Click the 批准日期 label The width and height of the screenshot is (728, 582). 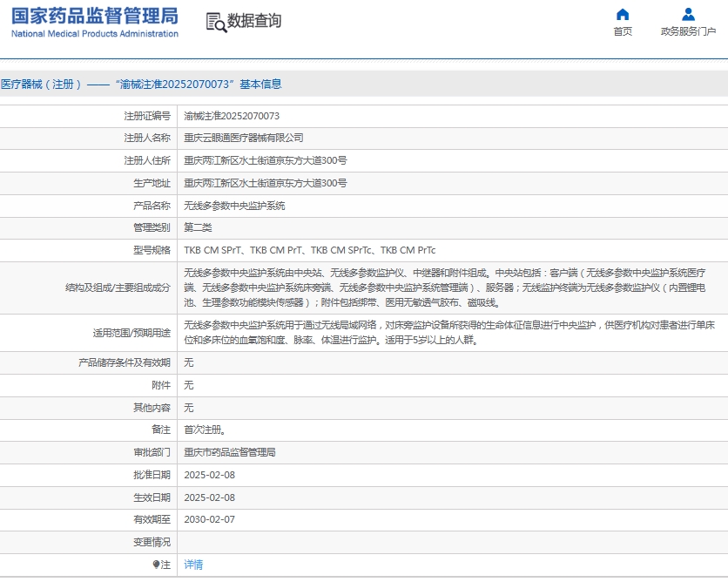coord(152,475)
